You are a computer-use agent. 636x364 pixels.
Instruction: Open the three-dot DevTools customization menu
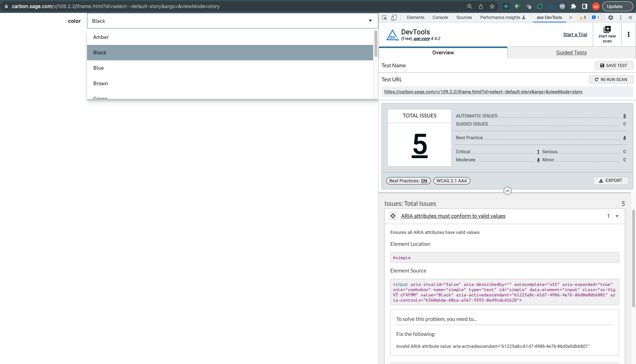pyautogui.click(x=620, y=17)
